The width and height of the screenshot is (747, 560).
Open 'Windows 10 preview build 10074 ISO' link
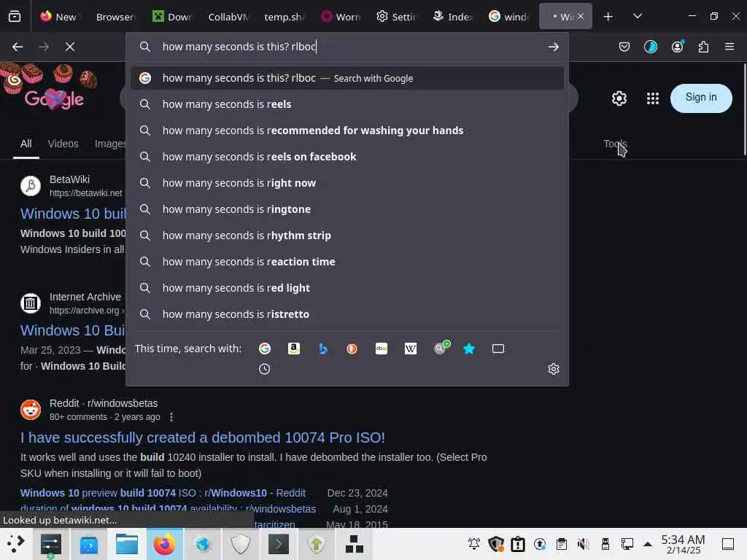pyautogui.click(x=163, y=493)
